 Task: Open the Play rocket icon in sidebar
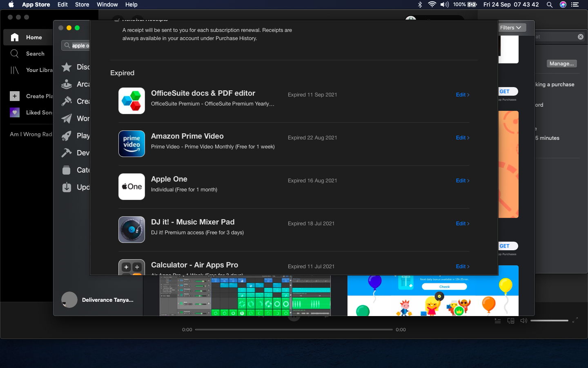pos(67,136)
